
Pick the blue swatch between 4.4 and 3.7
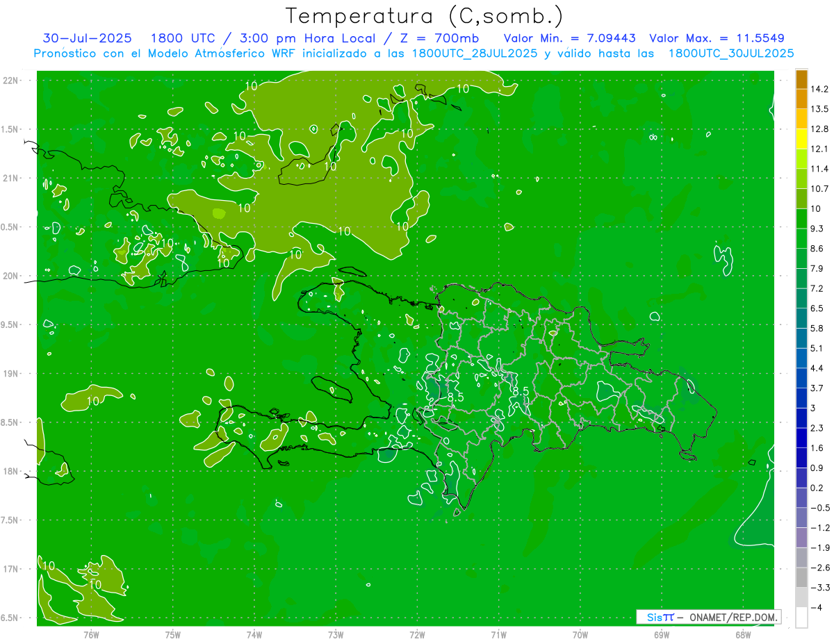click(x=801, y=378)
